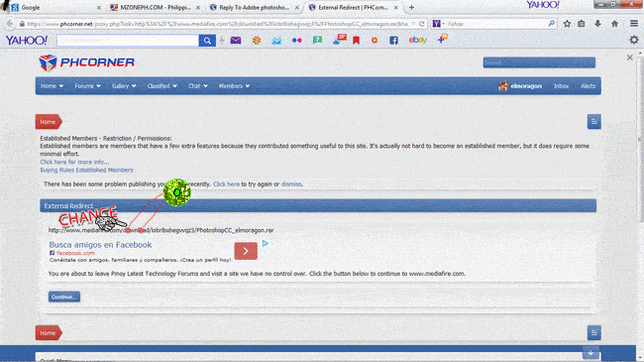
Task: Open the address bar history dropdown arrow
Action: 413,24
